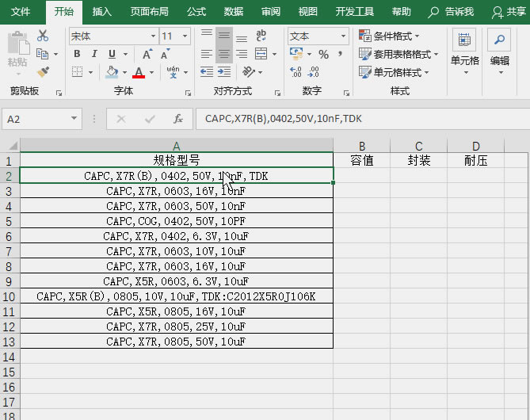Open font group dialog launcher
The image size is (530, 420).
click(189, 93)
